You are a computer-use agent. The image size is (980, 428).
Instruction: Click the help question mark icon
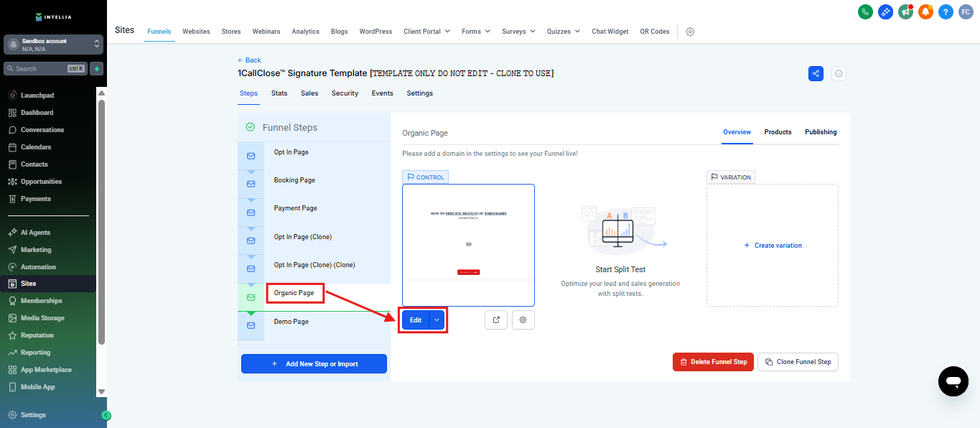[946, 11]
